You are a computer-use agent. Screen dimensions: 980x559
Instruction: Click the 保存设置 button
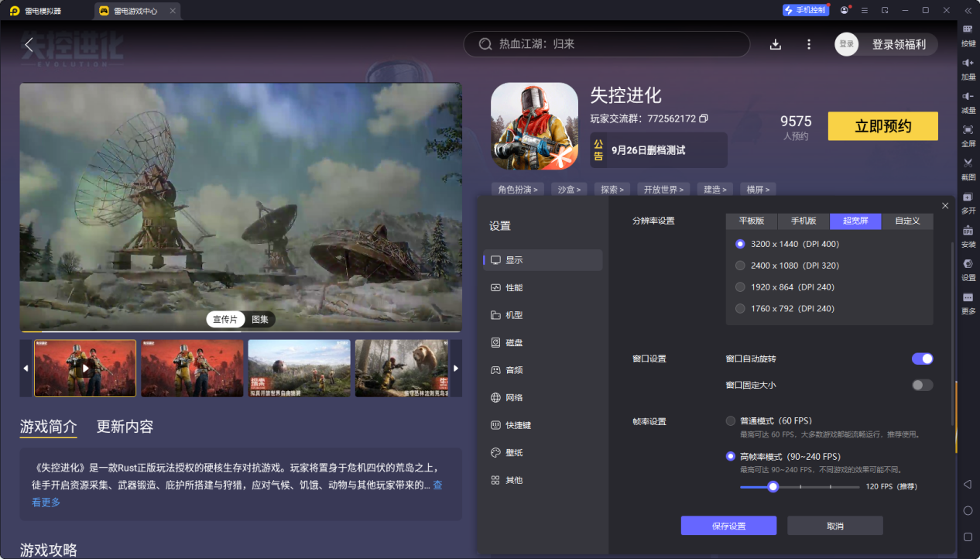click(x=728, y=526)
